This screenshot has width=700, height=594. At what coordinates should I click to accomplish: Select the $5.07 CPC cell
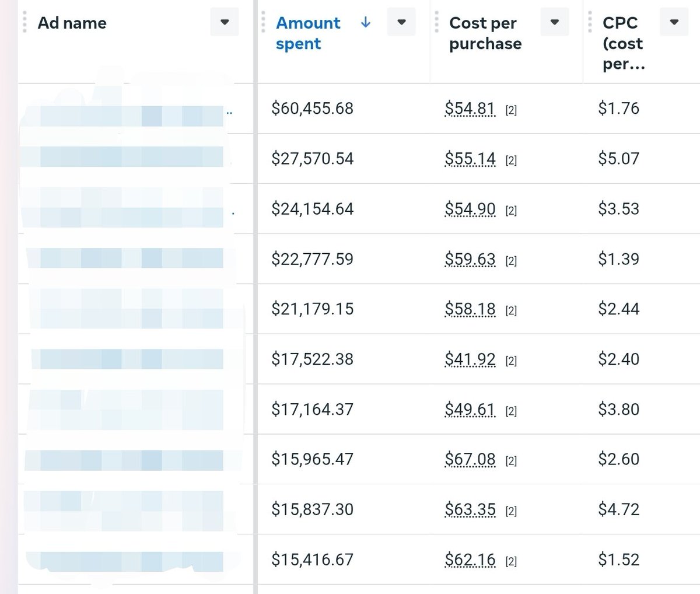coord(618,159)
